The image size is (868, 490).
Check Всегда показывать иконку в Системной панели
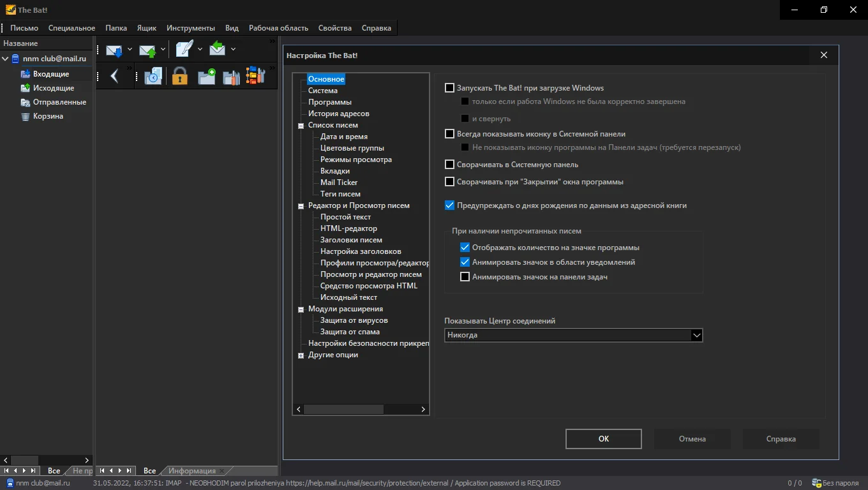coord(449,134)
